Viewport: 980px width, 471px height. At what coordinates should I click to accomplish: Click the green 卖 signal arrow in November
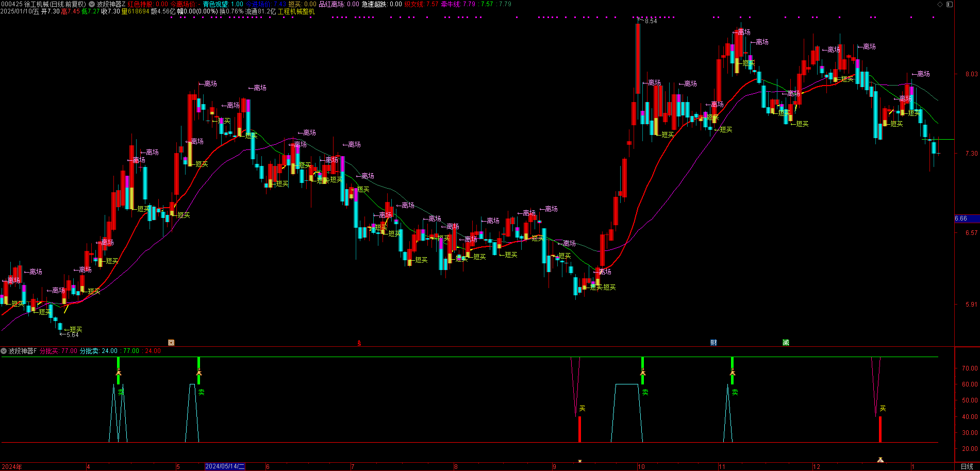point(732,371)
